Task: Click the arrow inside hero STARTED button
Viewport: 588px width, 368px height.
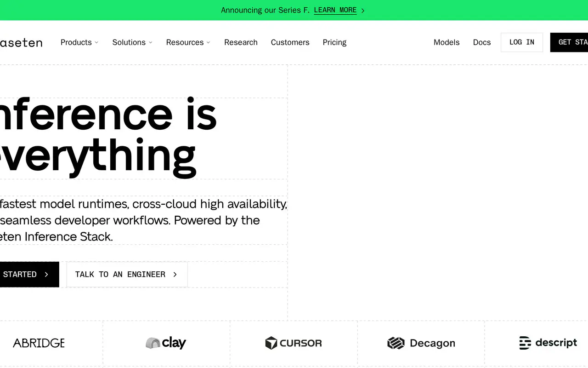Action: (46, 275)
